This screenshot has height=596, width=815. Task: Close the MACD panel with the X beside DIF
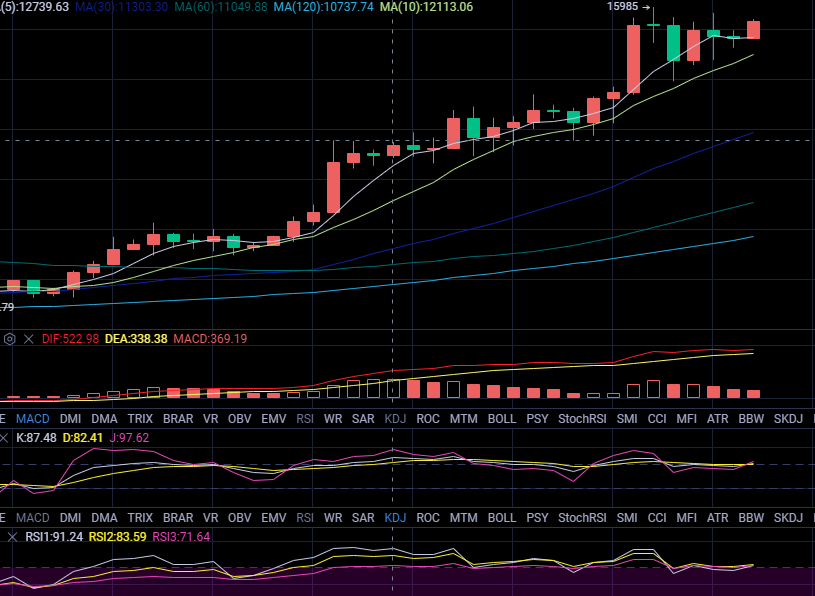tap(29, 339)
